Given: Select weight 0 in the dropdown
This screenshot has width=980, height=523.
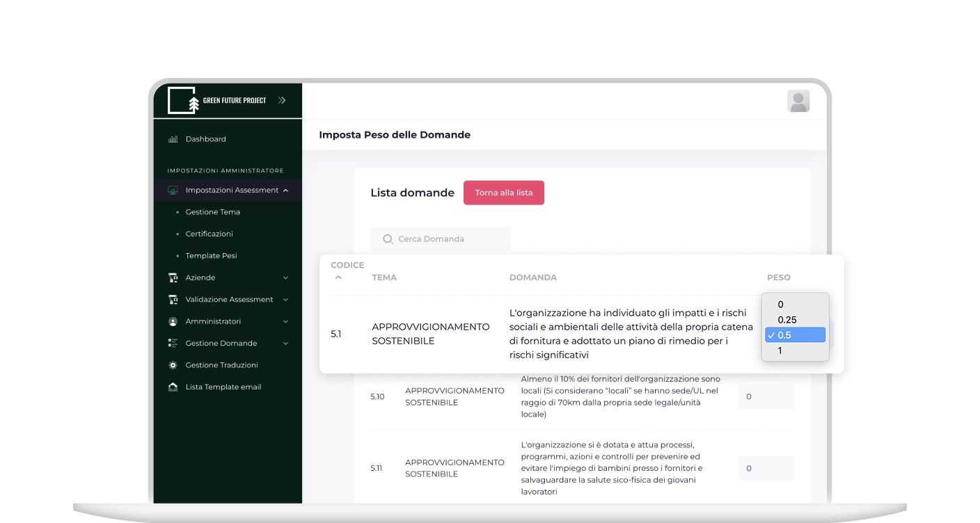Looking at the screenshot, I should pyautogui.click(x=795, y=305).
